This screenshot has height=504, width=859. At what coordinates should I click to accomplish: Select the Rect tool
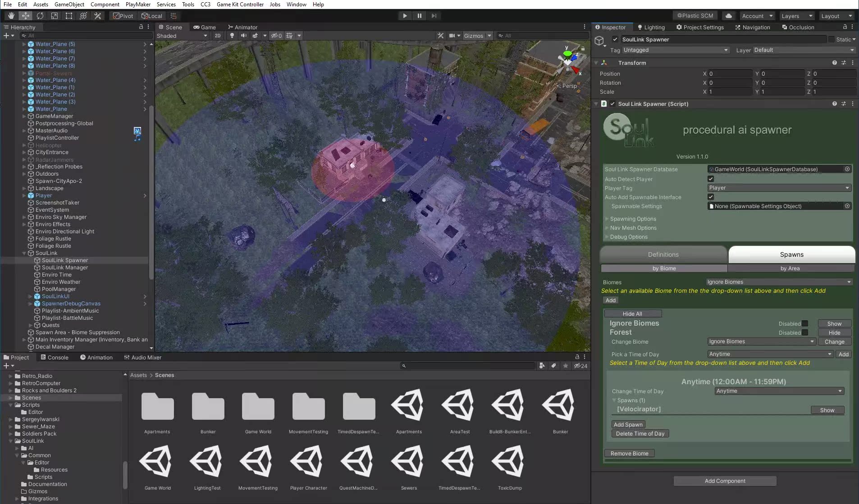click(69, 16)
